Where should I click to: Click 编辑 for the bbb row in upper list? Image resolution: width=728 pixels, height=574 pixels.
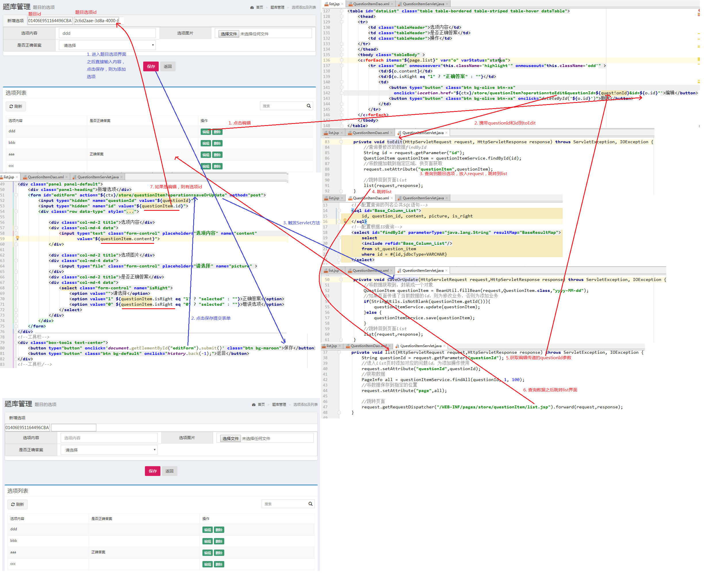click(206, 143)
